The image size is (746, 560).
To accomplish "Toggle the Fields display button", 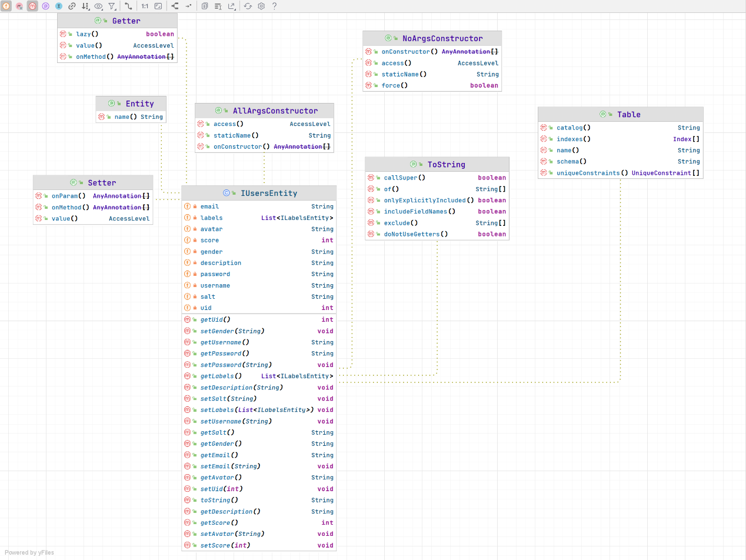I will click(x=6, y=6).
